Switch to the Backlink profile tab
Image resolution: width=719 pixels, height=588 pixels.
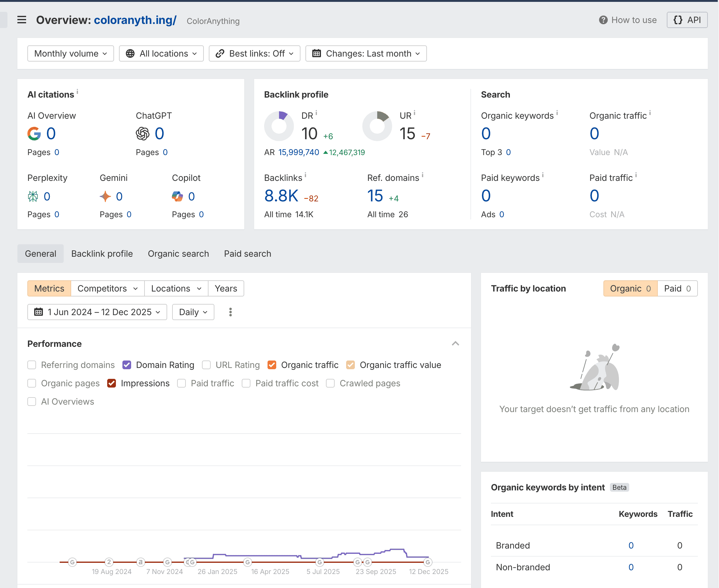click(x=102, y=254)
